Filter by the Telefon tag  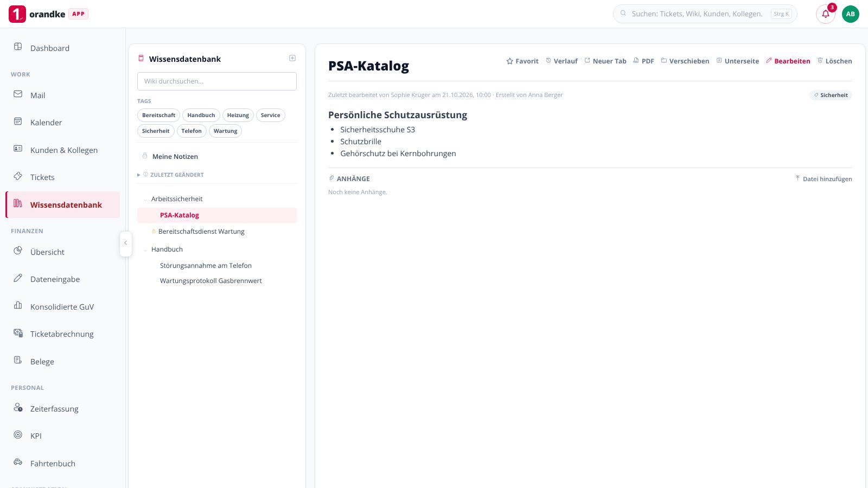tap(192, 131)
